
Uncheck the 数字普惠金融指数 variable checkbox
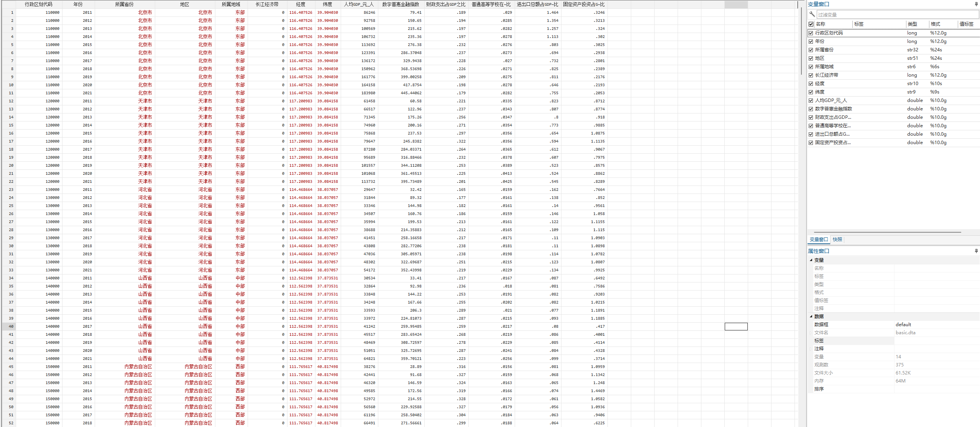(x=811, y=109)
